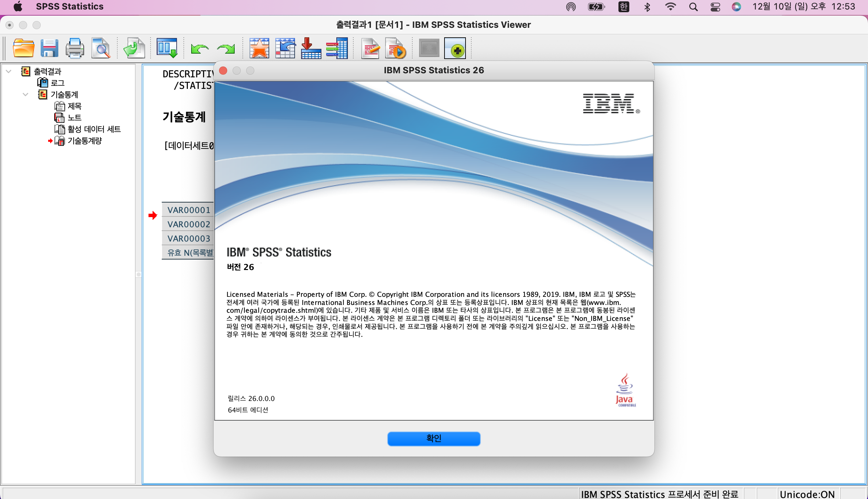
Task: Click the Run script icon
Action: [x=395, y=48]
